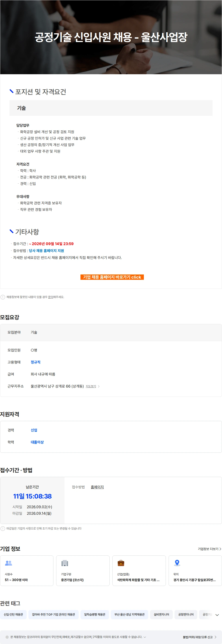Click the 관련 태그 heading

pyautogui.click(x=10, y=604)
